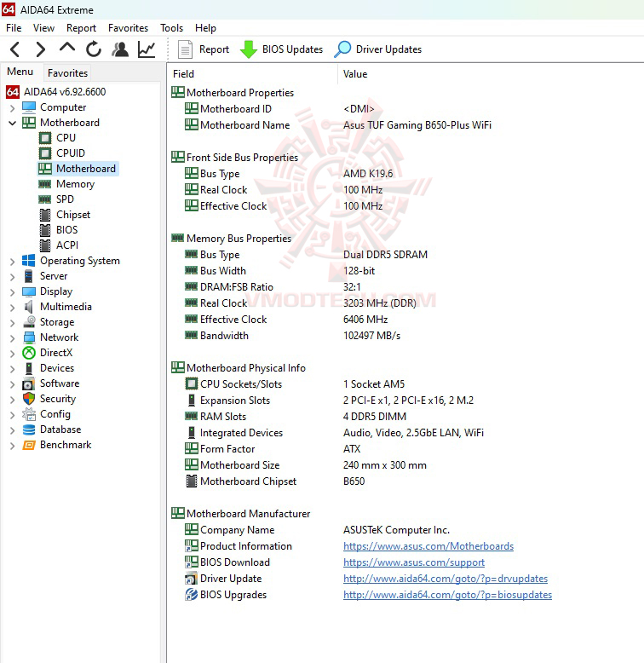Open the graph chart toolbar icon

pos(147,49)
